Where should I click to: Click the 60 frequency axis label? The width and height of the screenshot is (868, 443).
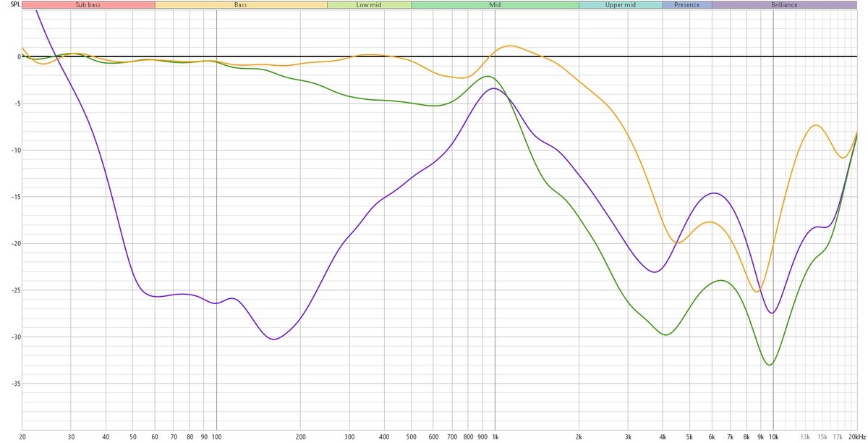pos(155,437)
